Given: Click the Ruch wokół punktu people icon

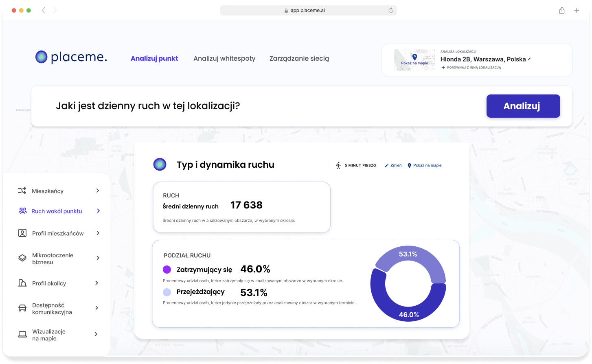Looking at the screenshot, I should (23, 211).
